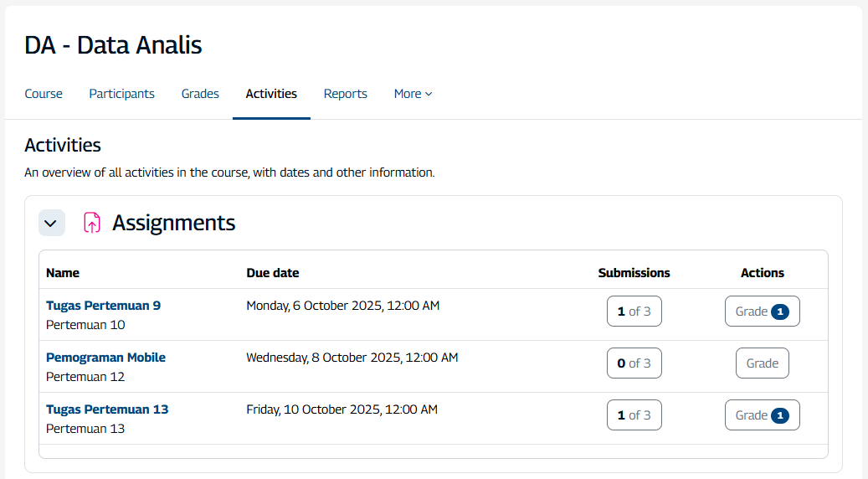Click the Due date column header
Viewport: 868px width, 479px height.
click(273, 273)
